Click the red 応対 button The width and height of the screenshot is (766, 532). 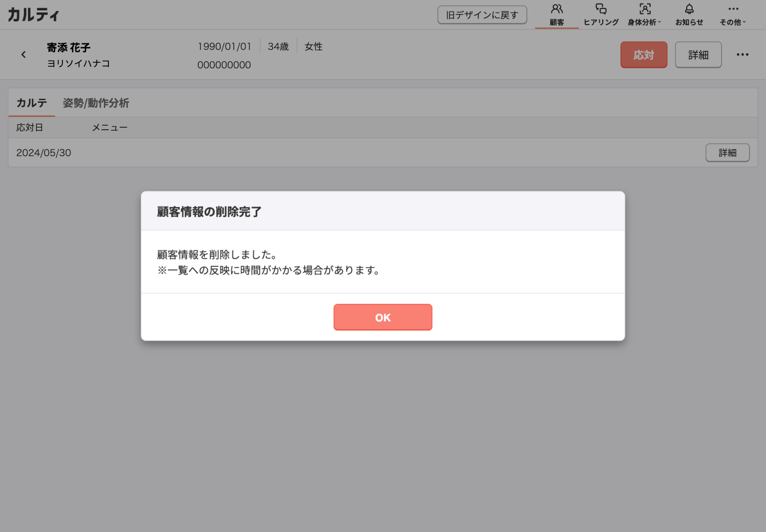click(x=644, y=55)
